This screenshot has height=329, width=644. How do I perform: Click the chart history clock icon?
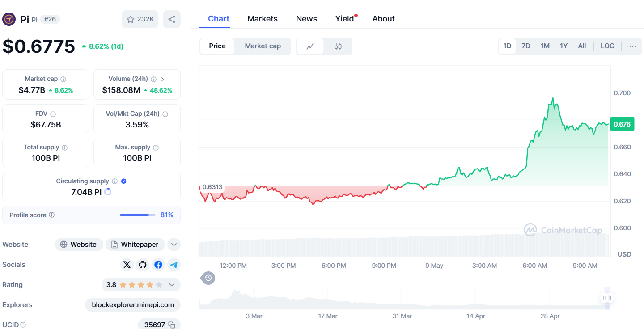[208, 278]
